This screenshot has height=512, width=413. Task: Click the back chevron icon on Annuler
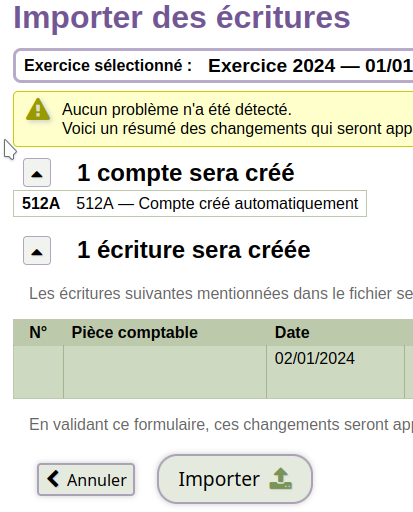click(53, 479)
